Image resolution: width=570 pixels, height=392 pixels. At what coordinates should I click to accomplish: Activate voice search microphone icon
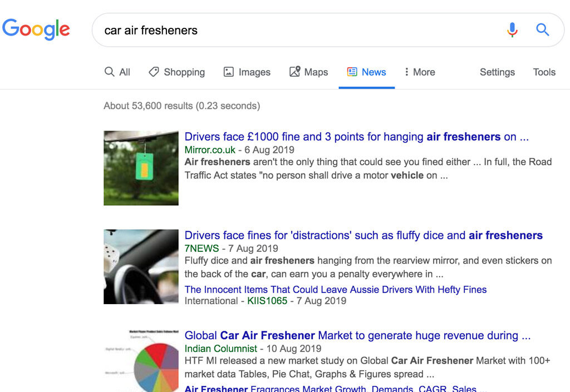point(512,30)
